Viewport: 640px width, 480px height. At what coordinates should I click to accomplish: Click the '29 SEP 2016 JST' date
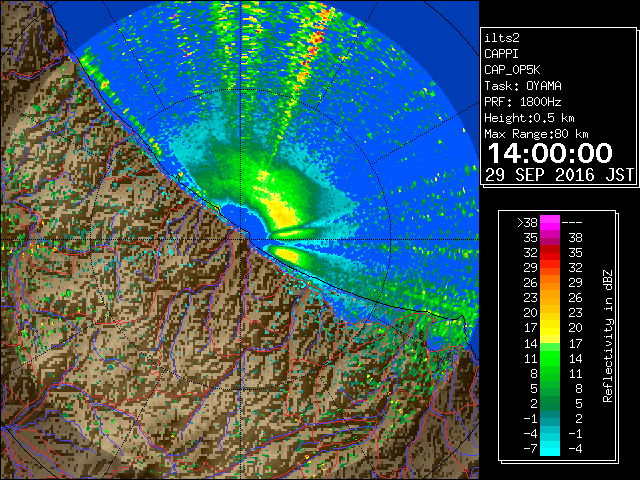click(560, 175)
